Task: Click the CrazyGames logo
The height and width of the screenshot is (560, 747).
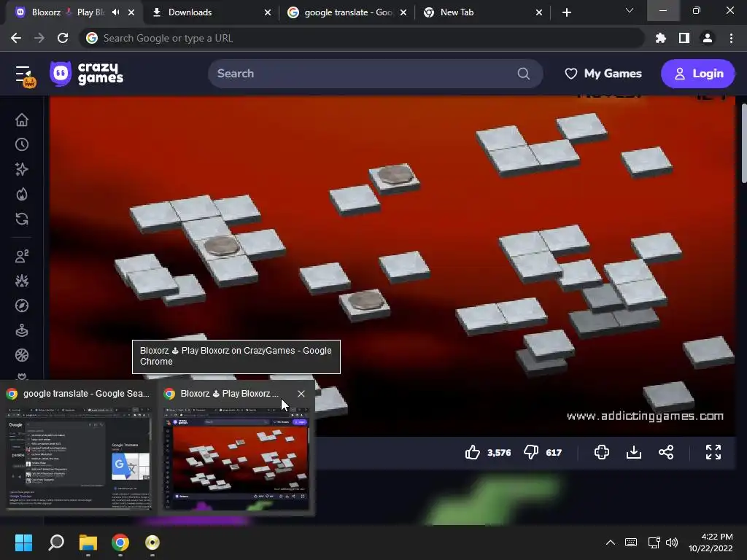Action: pos(86,74)
